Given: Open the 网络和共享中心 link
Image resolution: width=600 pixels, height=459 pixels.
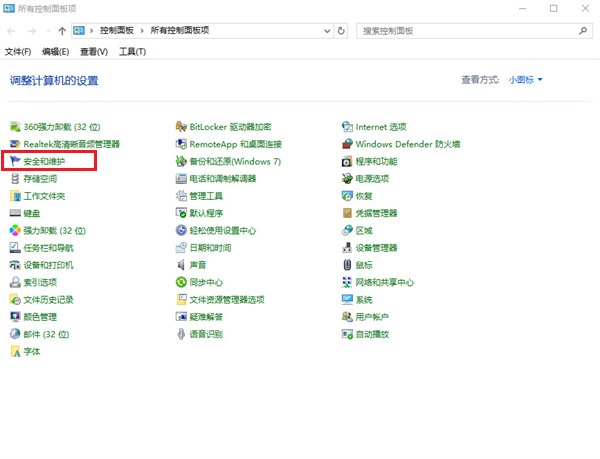Looking at the screenshot, I should pyautogui.click(x=385, y=282).
